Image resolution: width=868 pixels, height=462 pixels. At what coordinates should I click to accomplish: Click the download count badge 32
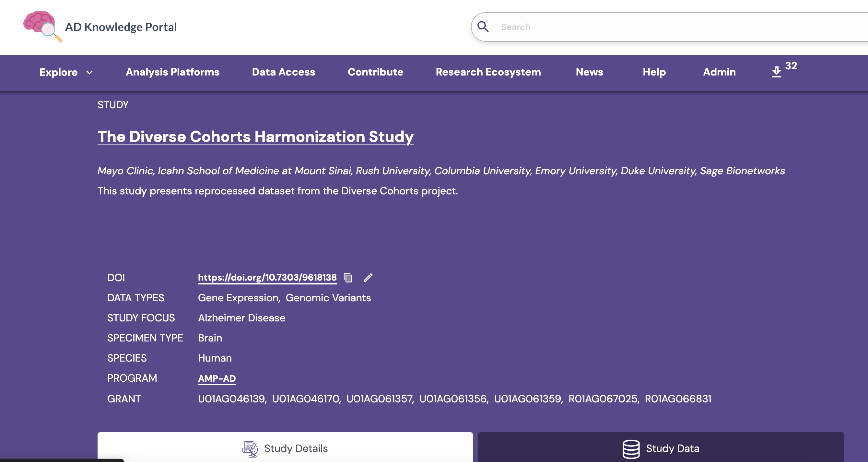[x=791, y=66]
